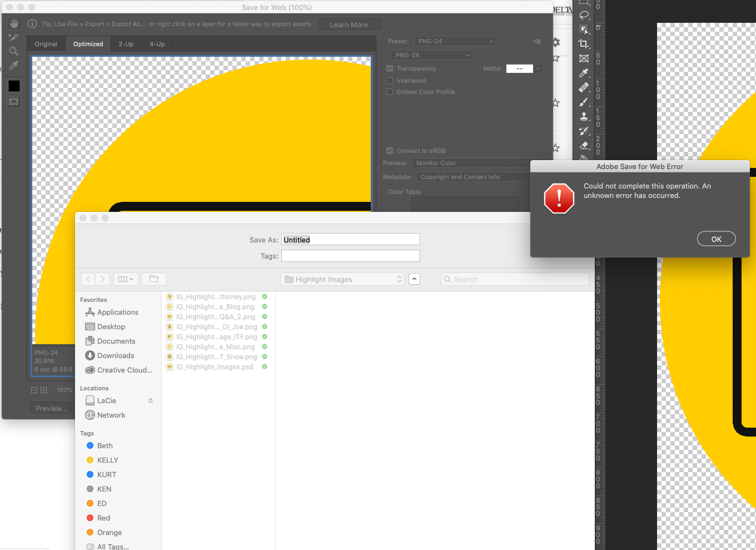
Task: Switch to the Original tab
Action: point(46,44)
